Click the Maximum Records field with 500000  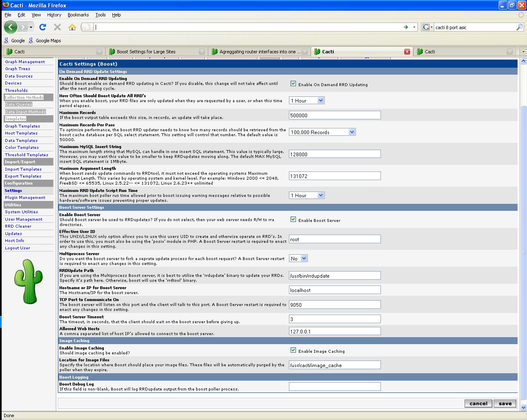pos(335,115)
